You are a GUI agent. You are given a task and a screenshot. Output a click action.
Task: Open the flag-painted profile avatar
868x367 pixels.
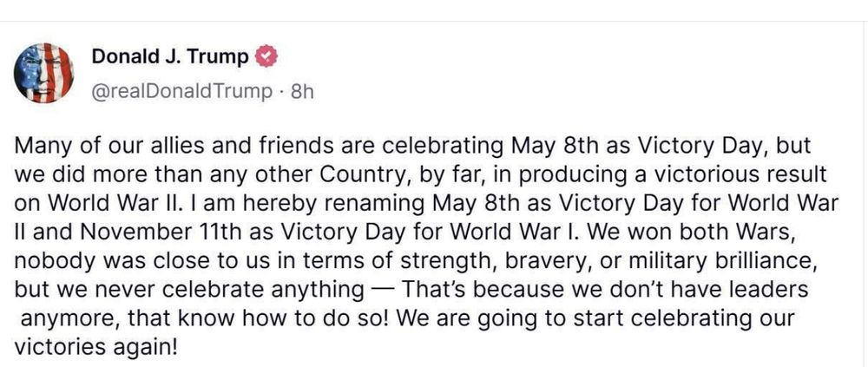coord(43,73)
